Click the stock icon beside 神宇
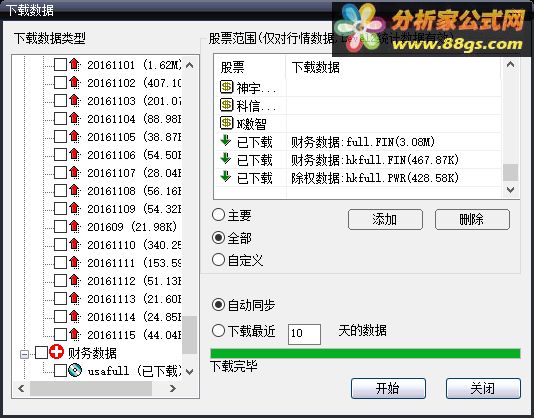 (226, 87)
